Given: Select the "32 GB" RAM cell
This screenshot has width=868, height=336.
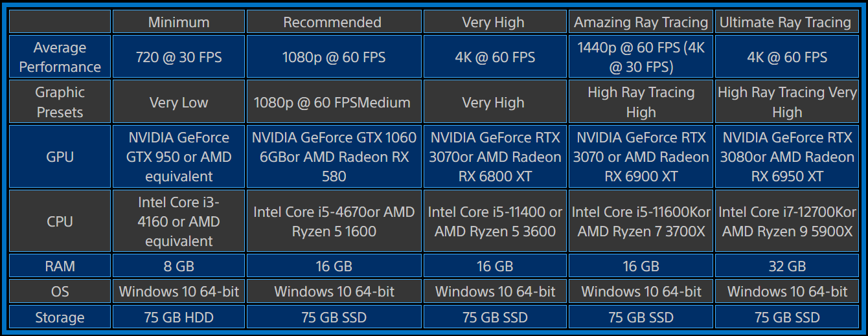Looking at the screenshot, I should pyautogui.click(x=786, y=265).
